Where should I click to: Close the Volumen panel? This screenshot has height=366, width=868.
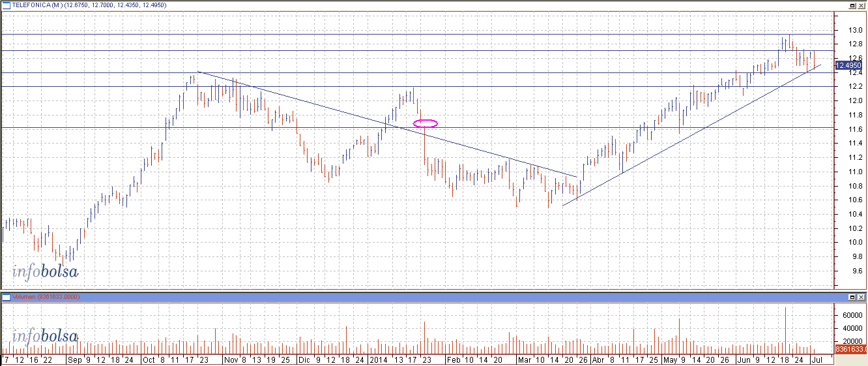pos(861,297)
